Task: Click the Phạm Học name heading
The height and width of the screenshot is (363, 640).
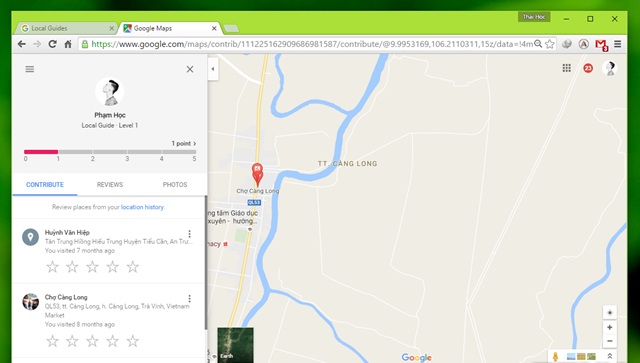Action: pos(110,115)
